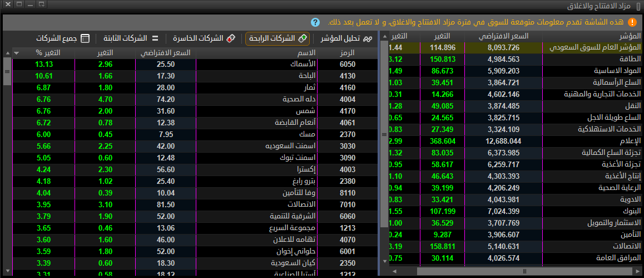Viewport: 644px width, 278px height.
Task: Click the الشركات الخاسرة red arrow icon
Action: (x=231, y=38)
